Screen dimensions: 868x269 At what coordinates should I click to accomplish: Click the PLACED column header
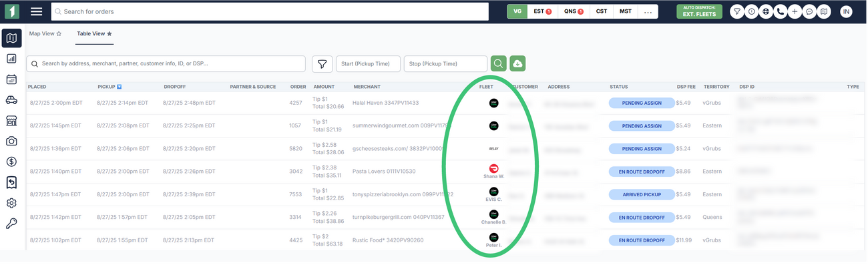coord(37,87)
